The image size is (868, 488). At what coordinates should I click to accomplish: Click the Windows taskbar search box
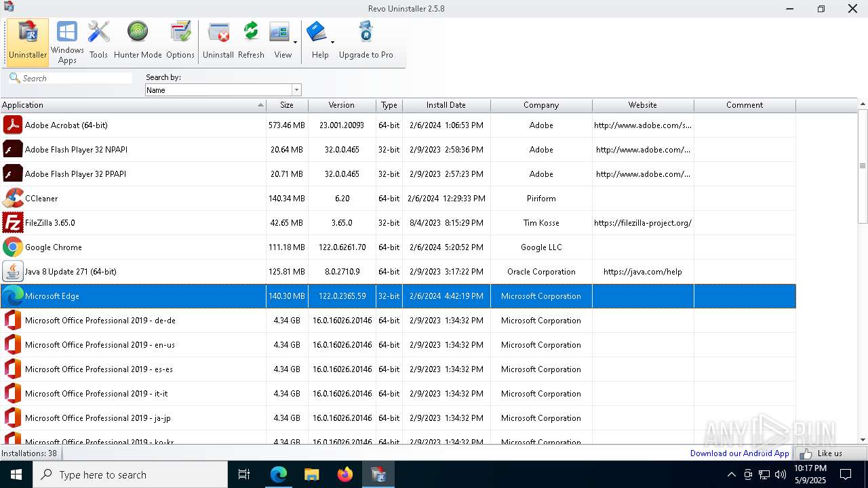[x=130, y=474]
